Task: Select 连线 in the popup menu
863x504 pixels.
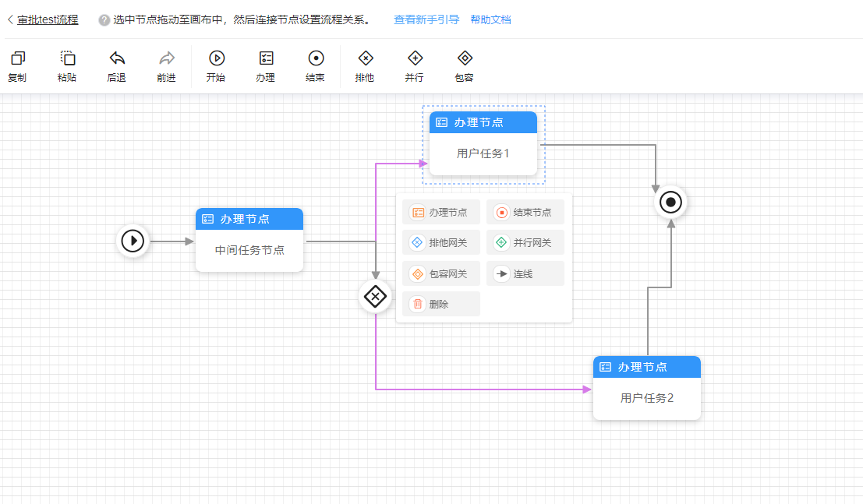Action: tap(525, 273)
